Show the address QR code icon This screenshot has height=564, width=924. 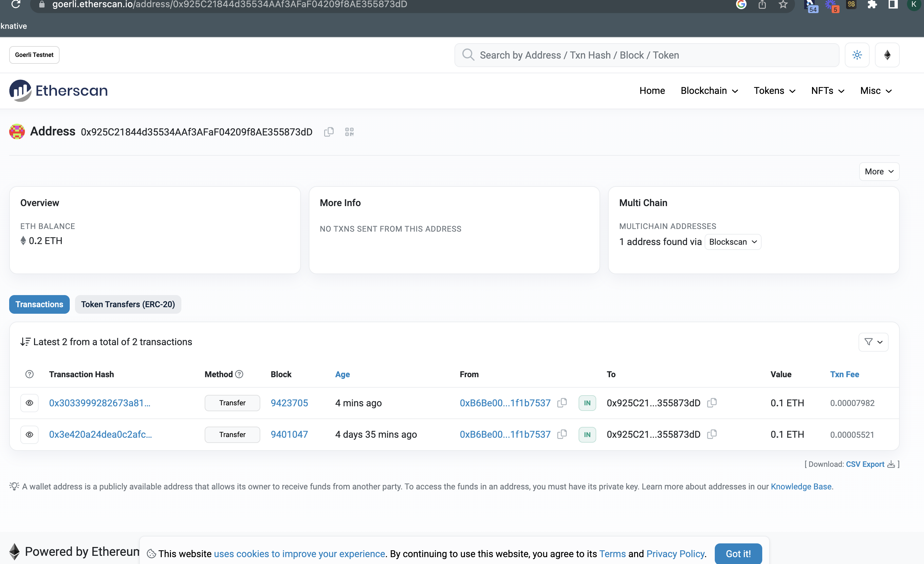coord(349,132)
